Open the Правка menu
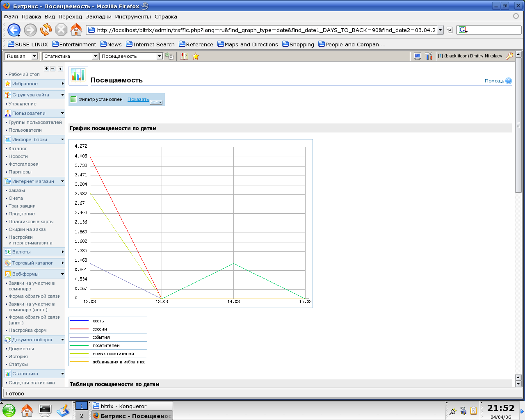This screenshot has width=525, height=420. coord(31,17)
